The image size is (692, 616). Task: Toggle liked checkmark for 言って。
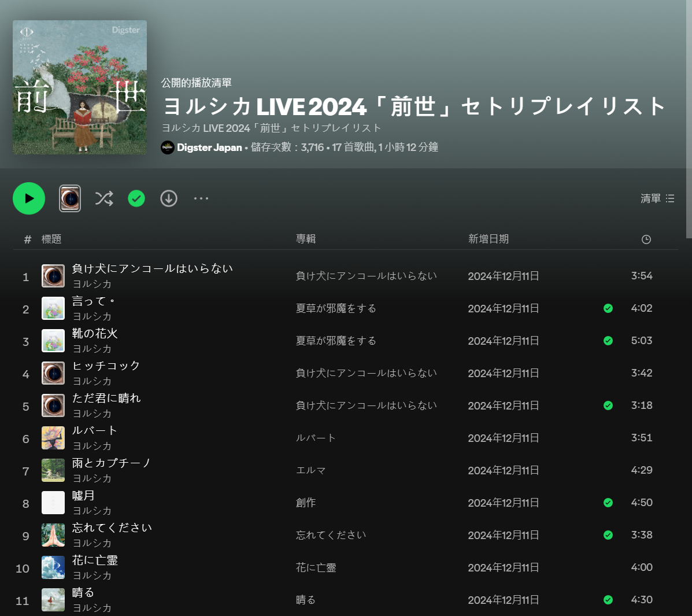point(608,308)
